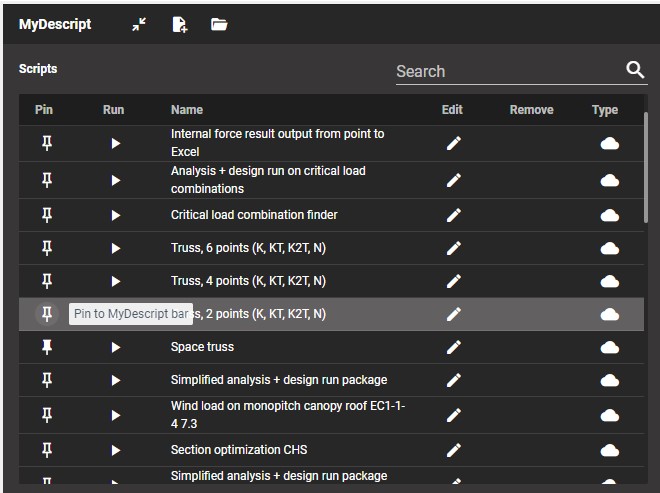This screenshot has width=660, height=493.
Task: Click the Remove column header
Action: [x=532, y=110]
